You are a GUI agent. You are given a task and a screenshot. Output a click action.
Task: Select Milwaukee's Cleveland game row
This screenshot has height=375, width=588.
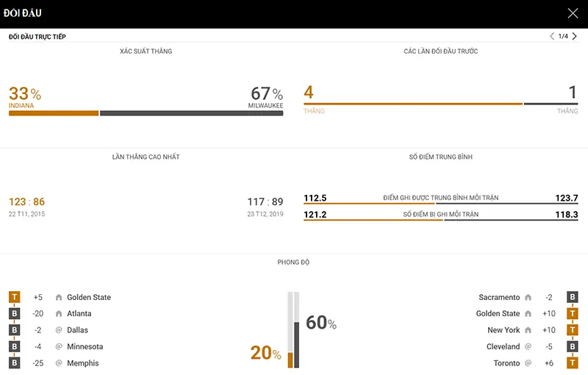point(503,346)
